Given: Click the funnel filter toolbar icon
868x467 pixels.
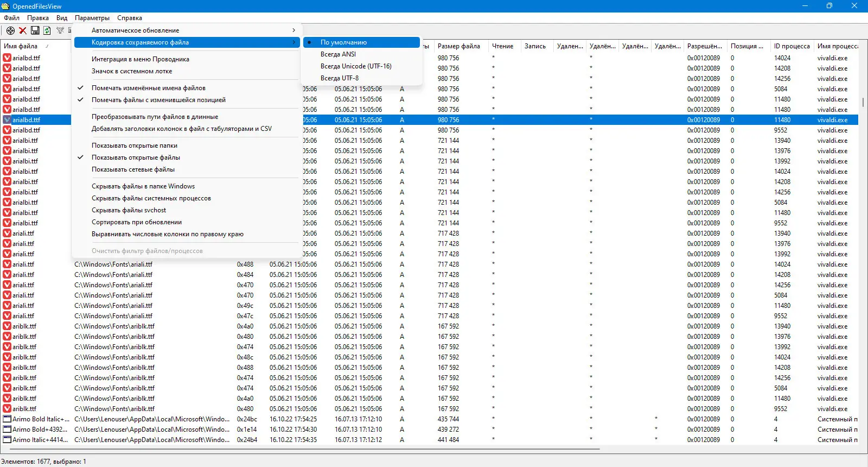Looking at the screenshot, I should [60, 30].
